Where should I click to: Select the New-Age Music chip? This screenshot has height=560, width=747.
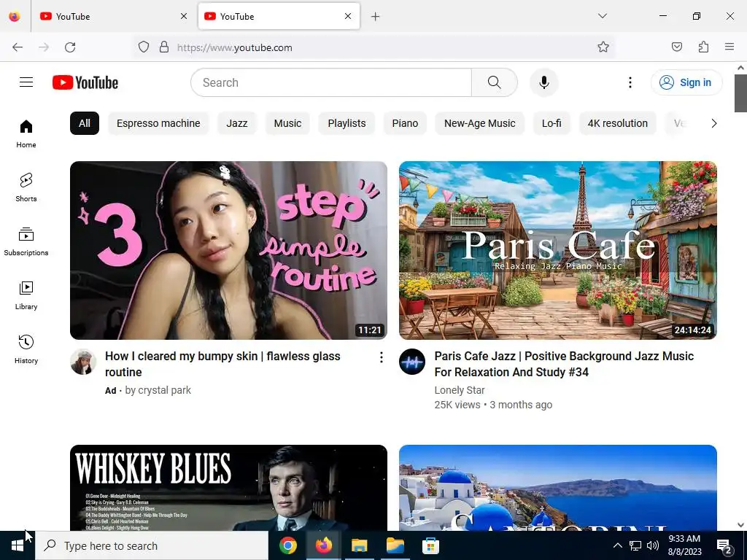tap(480, 123)
